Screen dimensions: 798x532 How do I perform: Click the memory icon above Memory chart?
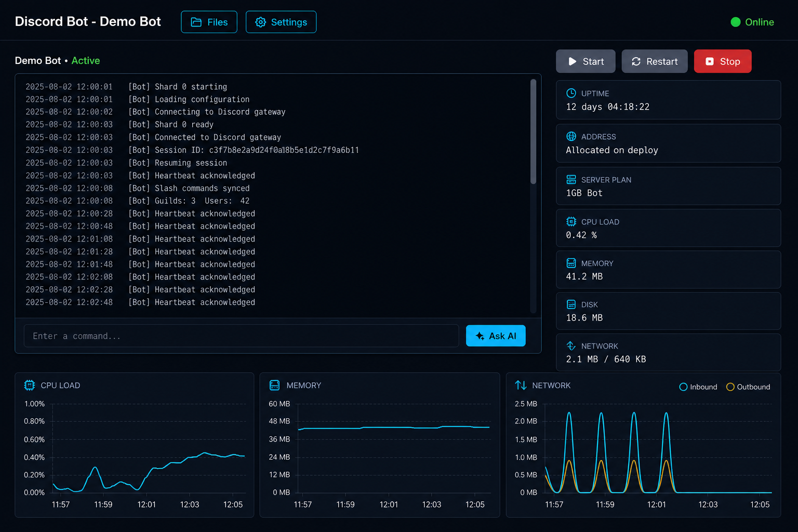pyautogui.click(x=275, y=385)
